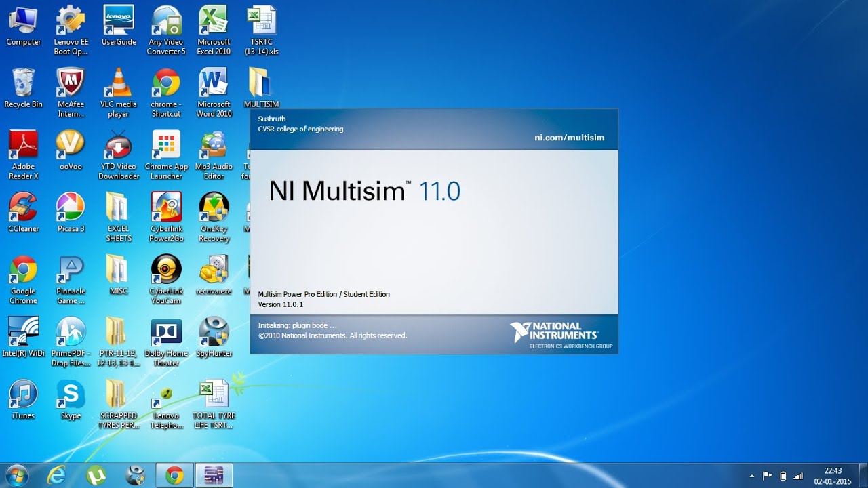Open Pinnacle Game shortcut
The image size is (868, 488).
point(71,280)
